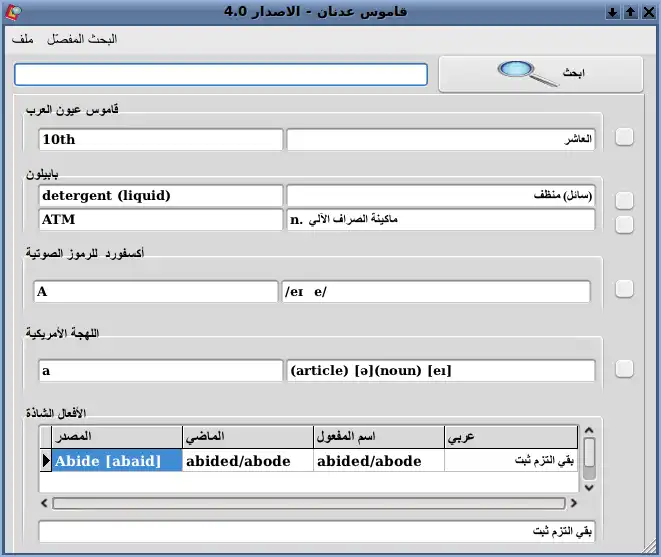Click the lowercase a American field

(161, 371)
